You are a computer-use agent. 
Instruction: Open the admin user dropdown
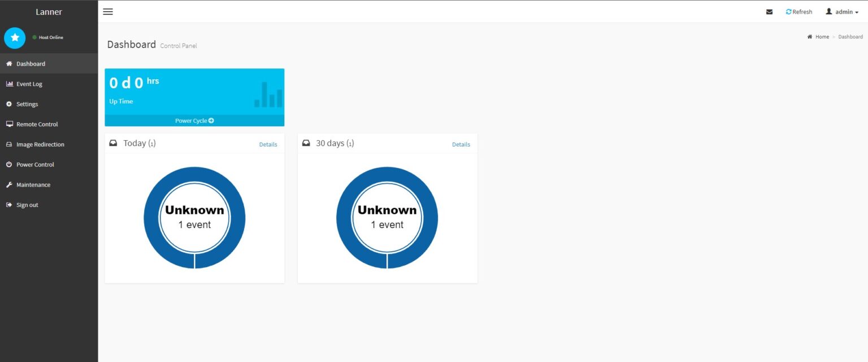(x=842, y=12)
